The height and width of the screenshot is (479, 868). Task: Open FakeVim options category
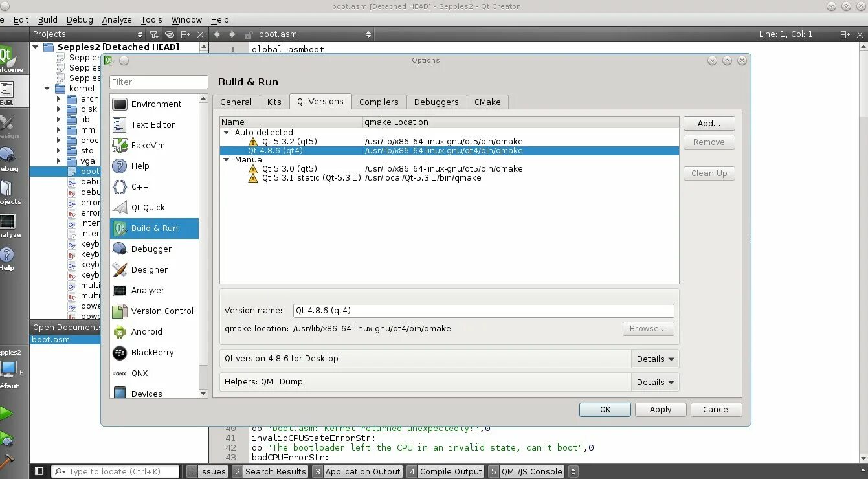point(154,145)
